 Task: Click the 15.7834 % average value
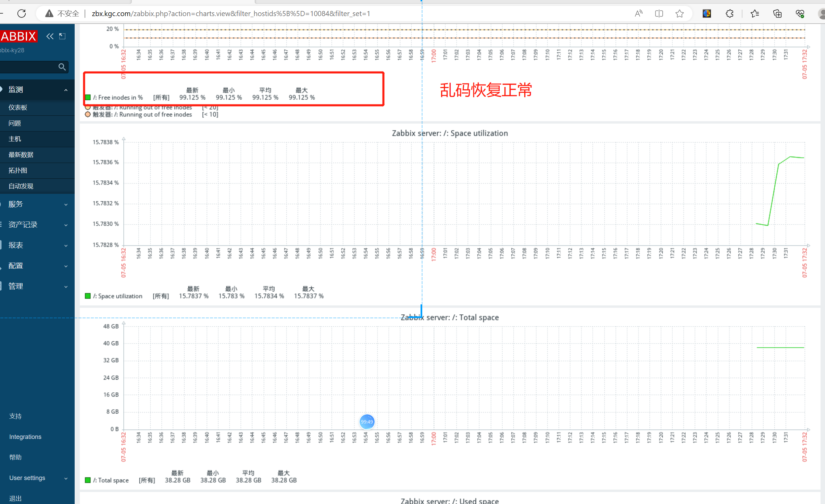(269, 296)
